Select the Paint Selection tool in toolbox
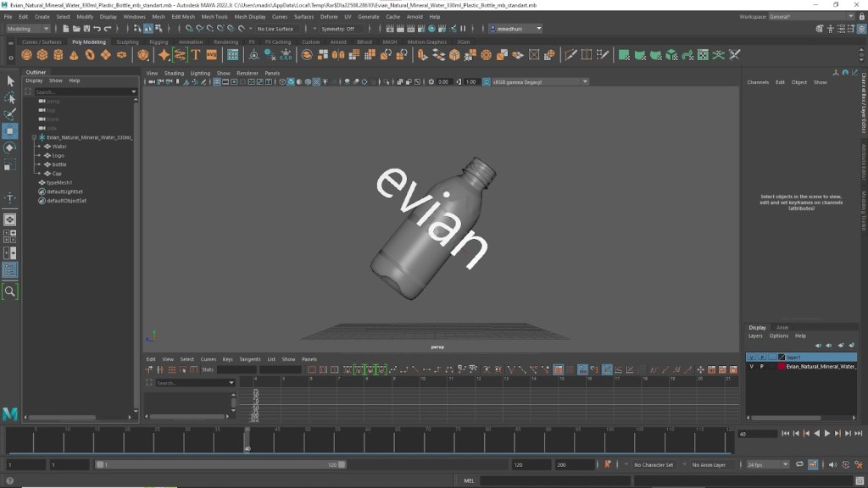Viewport: 868px width, 488px height. (10, 114)
